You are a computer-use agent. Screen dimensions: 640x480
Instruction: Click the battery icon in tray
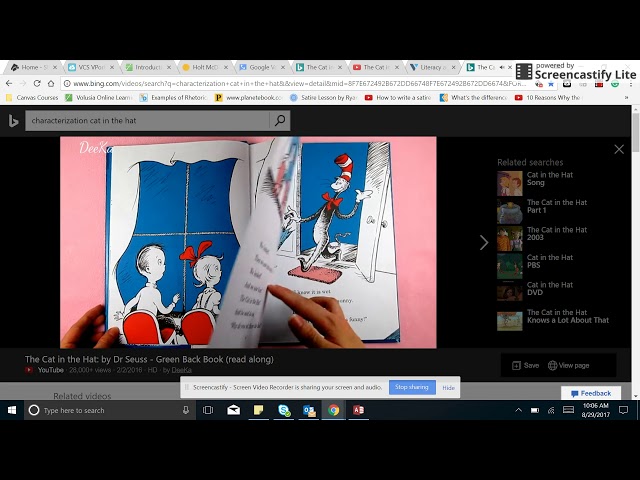coord(535,410)
